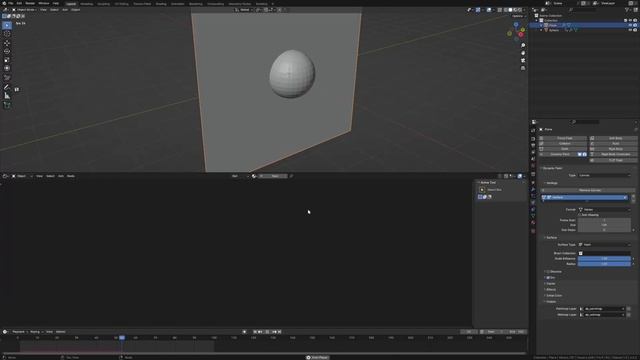The width and height of the screenshot is (640, 360).
Task: Switch to the Shading workspace tab
Action: [161, 4]
